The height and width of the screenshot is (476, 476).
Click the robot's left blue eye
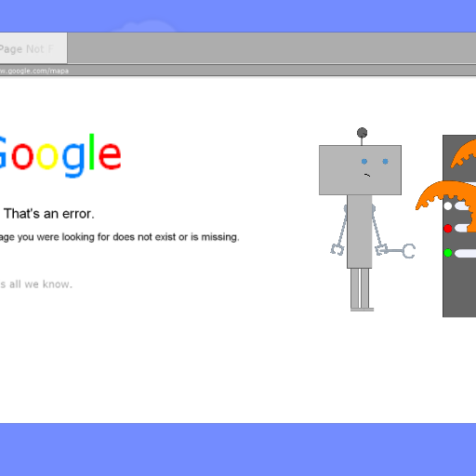pyautogui.click(x=364, y=162)
